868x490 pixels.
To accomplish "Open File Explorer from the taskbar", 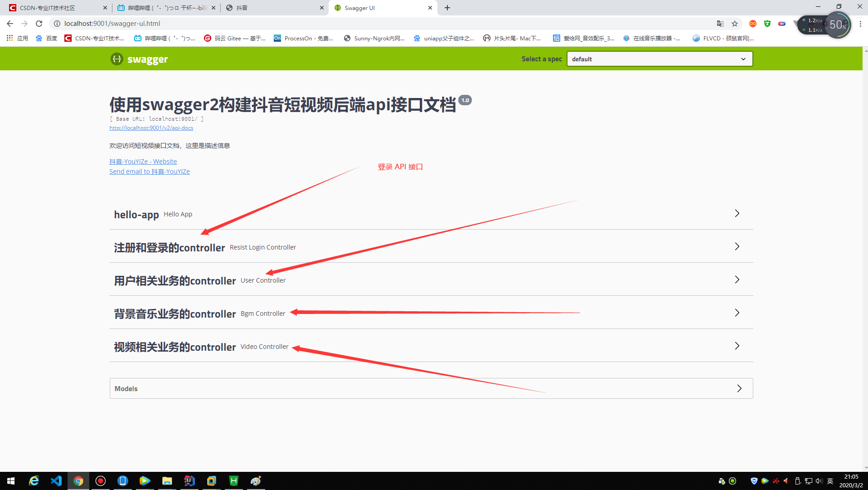I will 167,481.
